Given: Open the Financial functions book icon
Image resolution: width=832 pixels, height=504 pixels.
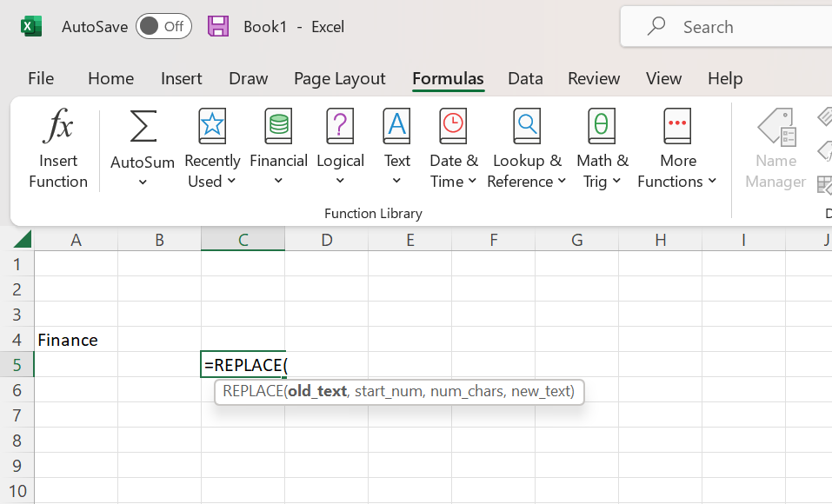Looking at the screenshot, I should [278, 127].
